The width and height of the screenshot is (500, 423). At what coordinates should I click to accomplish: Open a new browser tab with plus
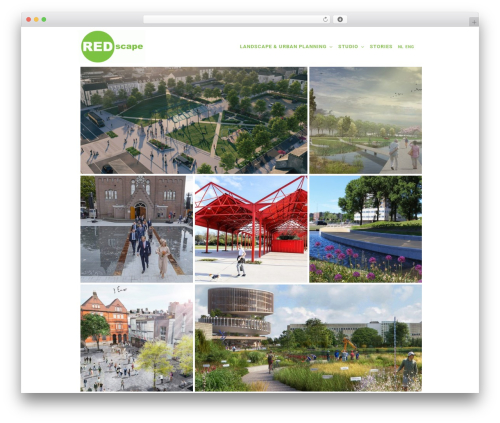[474, 22]
